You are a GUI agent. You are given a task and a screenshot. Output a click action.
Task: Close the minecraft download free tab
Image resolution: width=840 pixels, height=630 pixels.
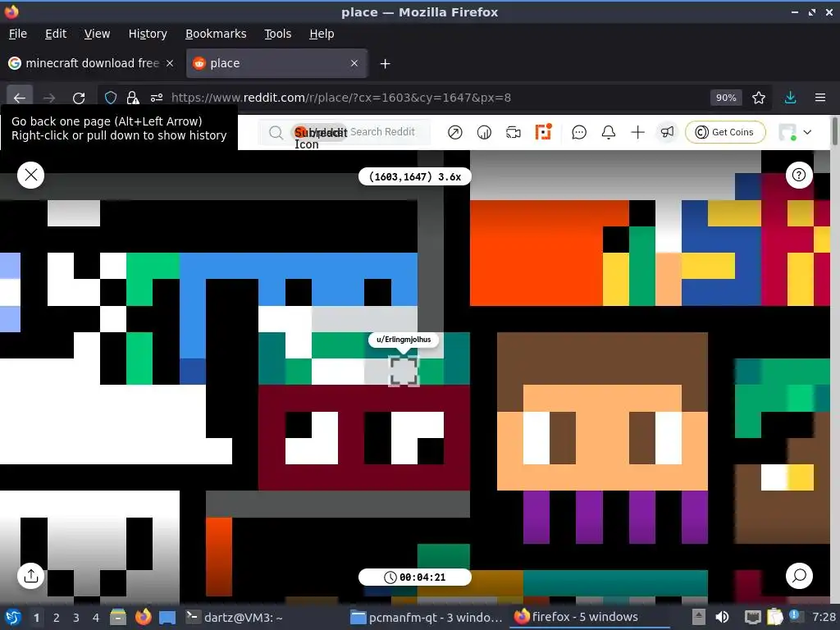click(x=170, y=63)
